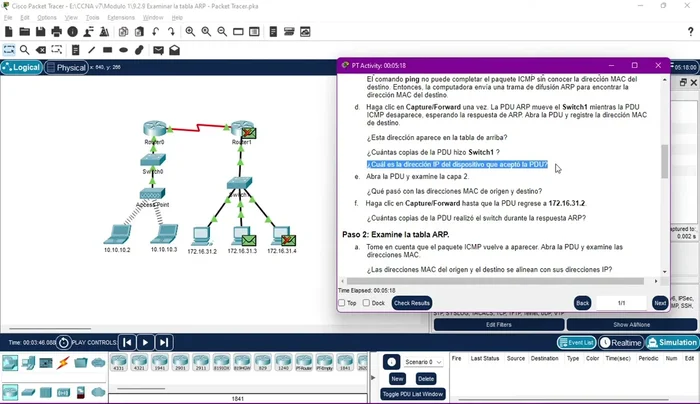700x404 pixels.
Task: Click the Undo arrow icon
Action: [x=155, y=32]
